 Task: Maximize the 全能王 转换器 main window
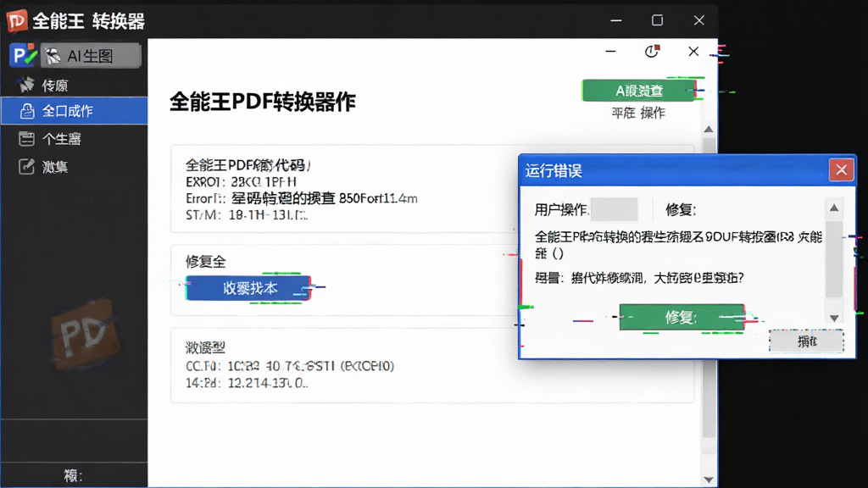pyautogui.click(x=657, y=20)
